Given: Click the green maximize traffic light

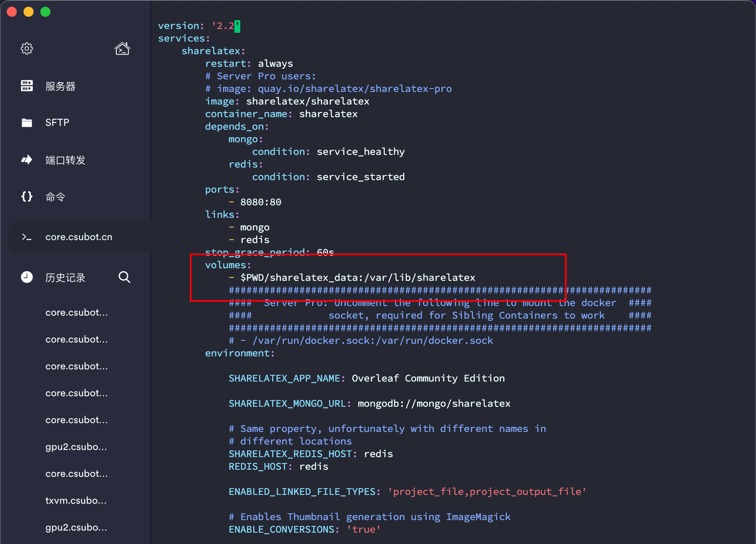Looking at the screenshot, I should tap(45, 12).
